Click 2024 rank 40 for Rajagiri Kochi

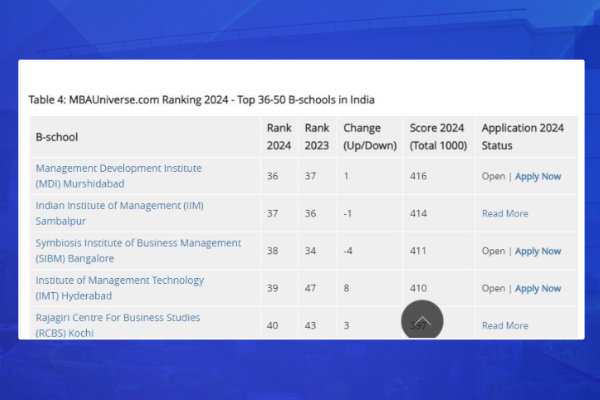[272, 325]
